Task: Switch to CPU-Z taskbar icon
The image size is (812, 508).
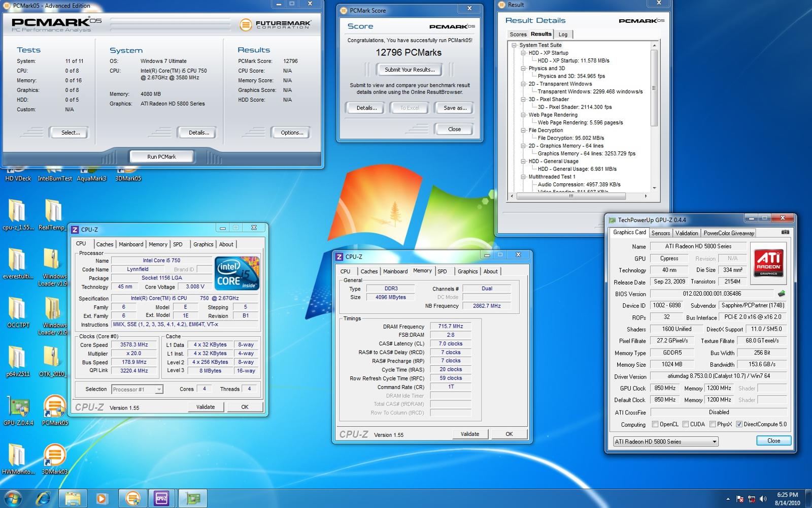Action: point(161,498)
